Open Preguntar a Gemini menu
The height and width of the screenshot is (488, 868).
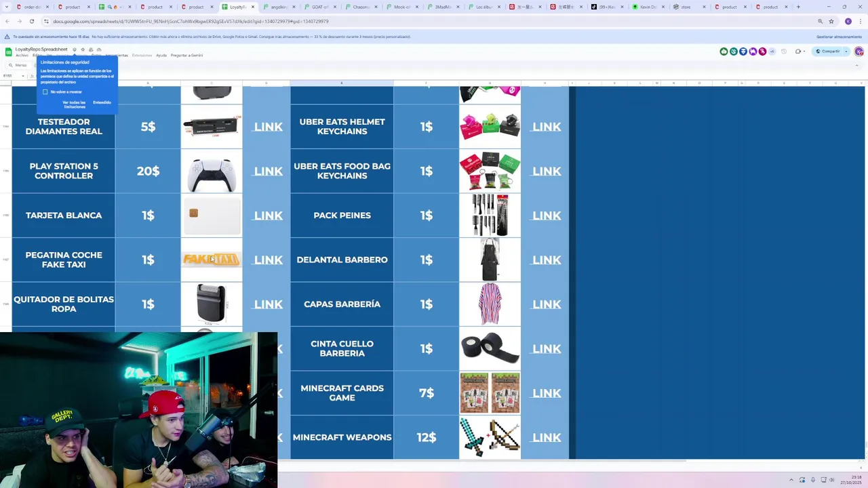pos(186,56)
